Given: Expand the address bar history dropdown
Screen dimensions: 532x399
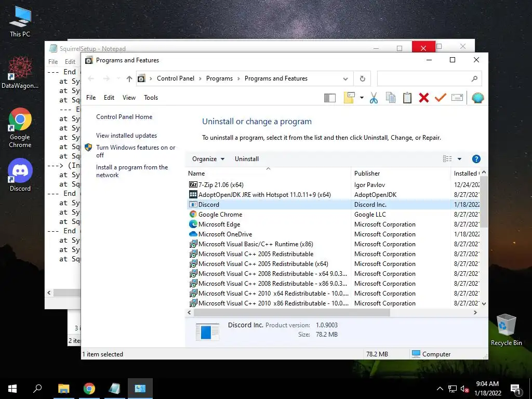Looking at the screenshot, I should (x=345, y=79).
